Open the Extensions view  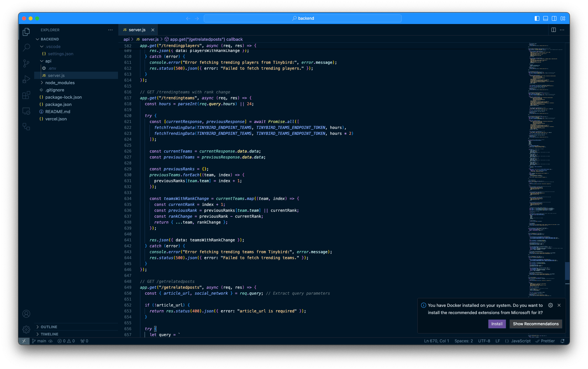point(26,95)
